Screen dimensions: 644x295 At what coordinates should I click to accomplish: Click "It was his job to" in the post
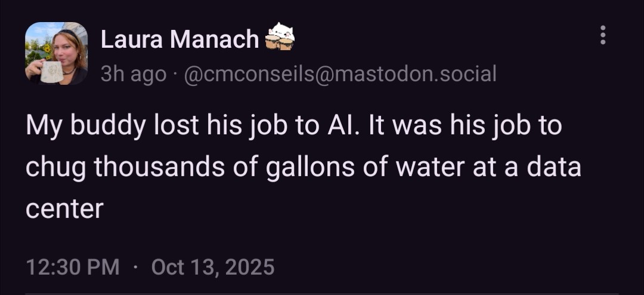463,127
